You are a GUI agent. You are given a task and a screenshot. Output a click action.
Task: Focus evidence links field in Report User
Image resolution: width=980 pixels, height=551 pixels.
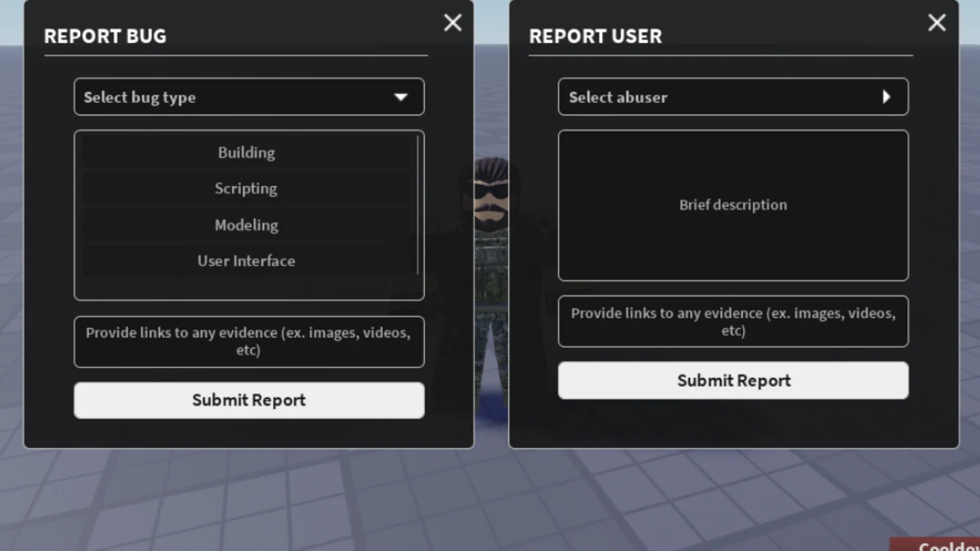point(733,322)
